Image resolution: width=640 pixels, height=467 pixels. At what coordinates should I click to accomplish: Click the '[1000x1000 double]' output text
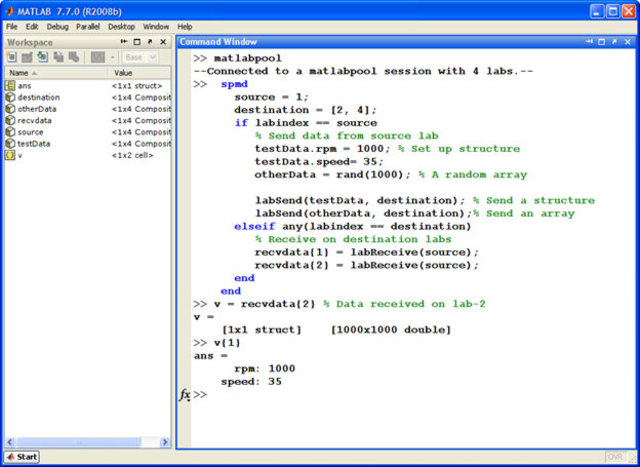[x=391, y=330]
